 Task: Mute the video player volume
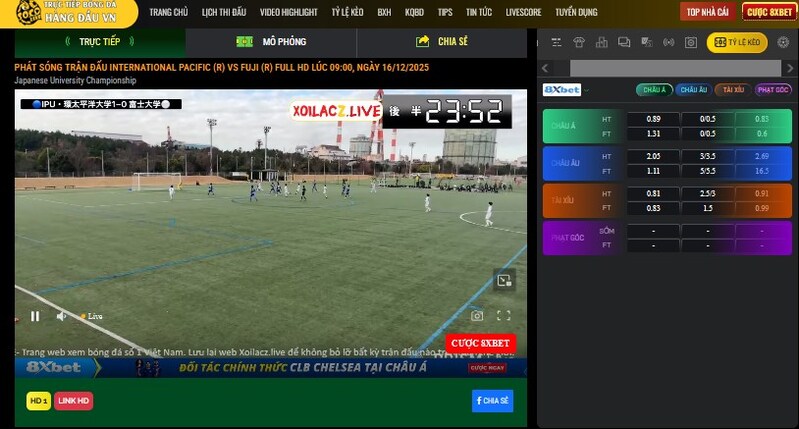[x=61, y=316]
